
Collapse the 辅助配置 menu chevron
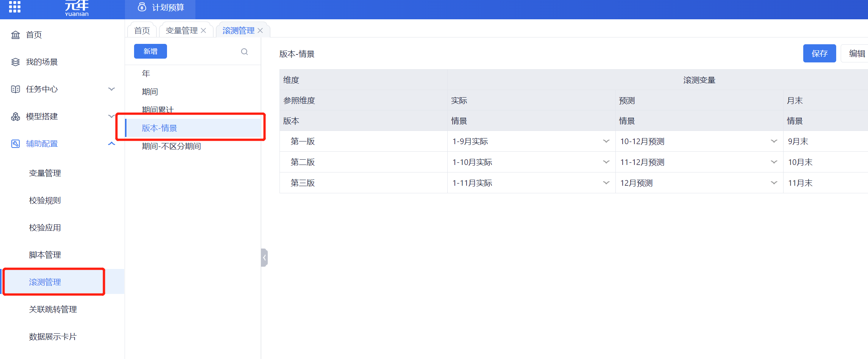(111, 144)
